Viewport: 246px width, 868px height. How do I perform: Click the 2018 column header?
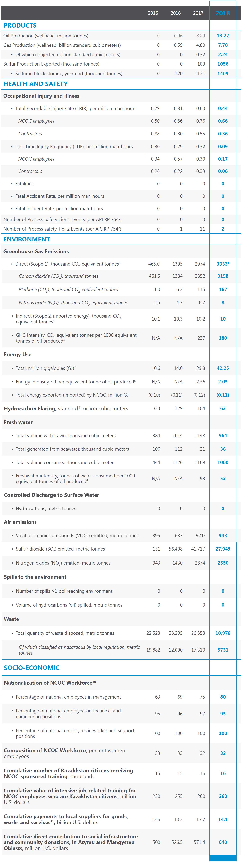[x=222, y=13]
